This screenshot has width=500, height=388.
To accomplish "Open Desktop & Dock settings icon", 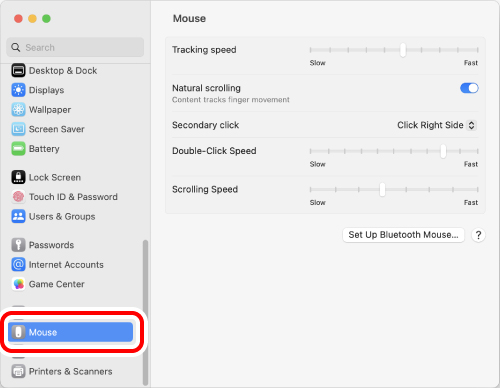I will tap(18, 71).
